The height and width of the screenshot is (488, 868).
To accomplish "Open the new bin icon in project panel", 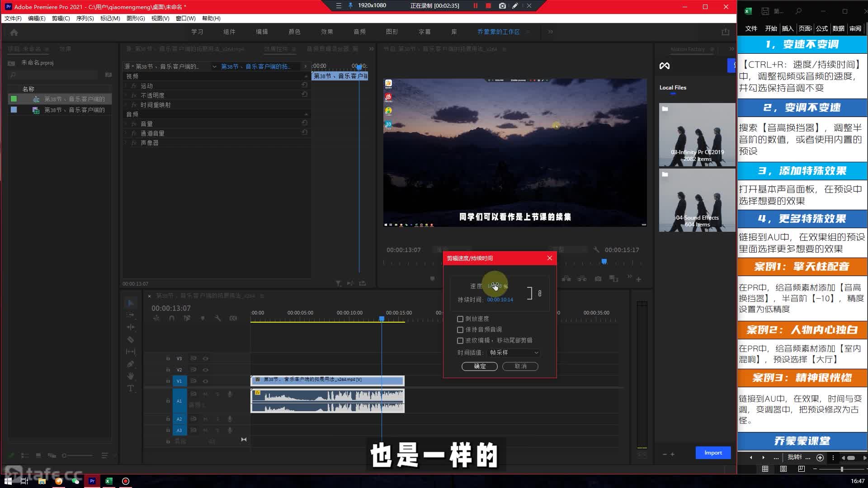I will pos(108,75).
